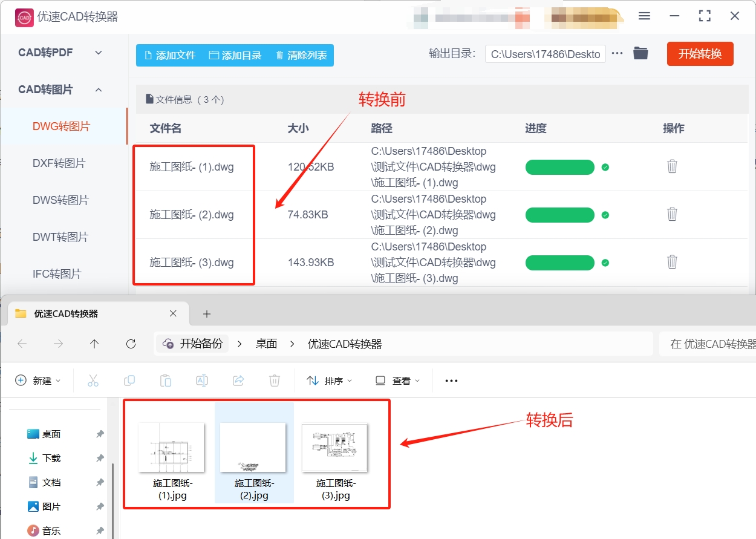
Task: Open the 排序 sort dropdown
Action: [x=330, y=381]
